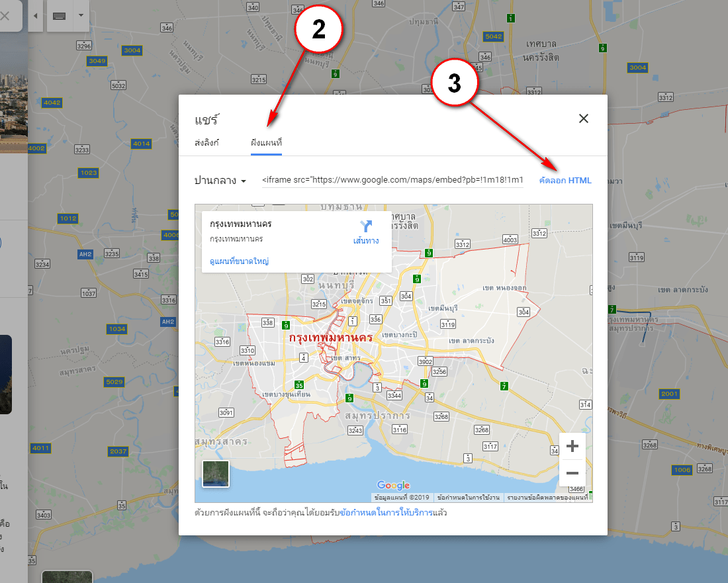Click คัดลอก HTML link
728x583 pixels.
565,181
